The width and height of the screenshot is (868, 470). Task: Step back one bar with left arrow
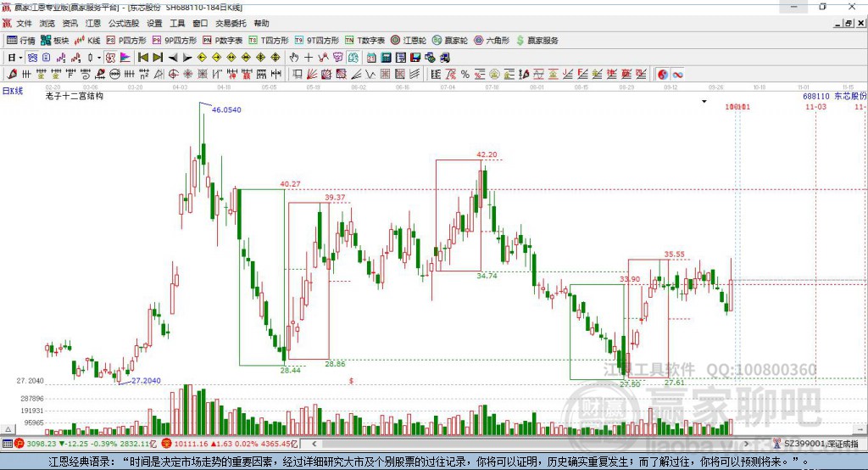(x=173, y=58)
